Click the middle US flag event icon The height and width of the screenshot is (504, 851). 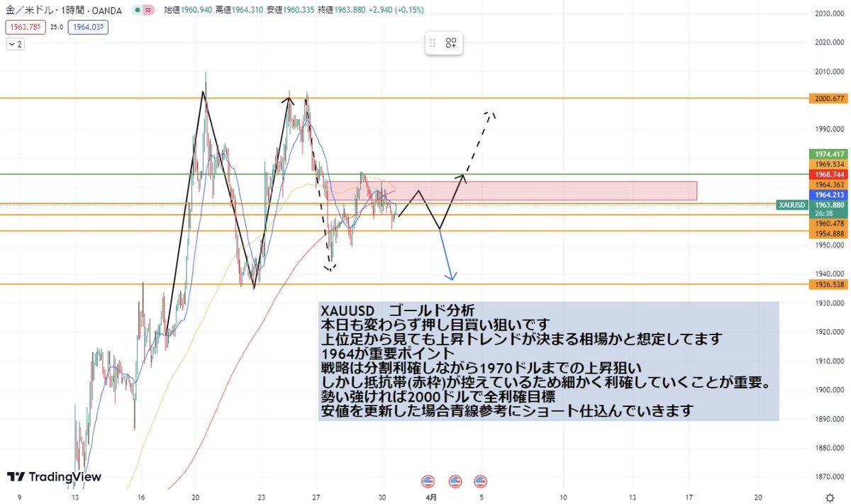455,481
